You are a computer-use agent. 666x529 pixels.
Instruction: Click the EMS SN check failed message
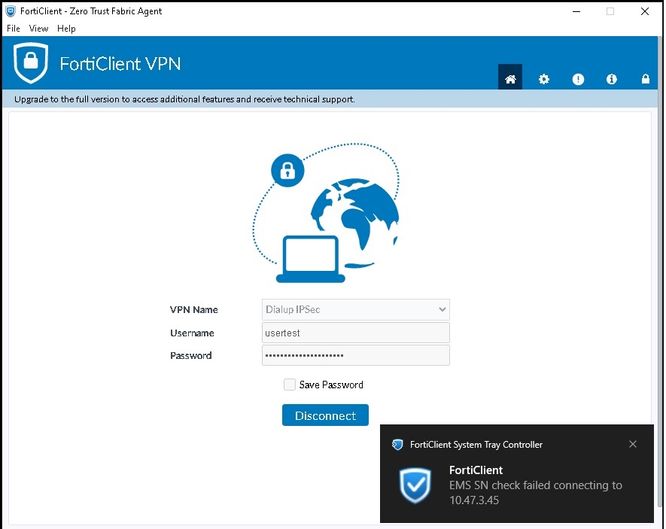coord(535,492)
